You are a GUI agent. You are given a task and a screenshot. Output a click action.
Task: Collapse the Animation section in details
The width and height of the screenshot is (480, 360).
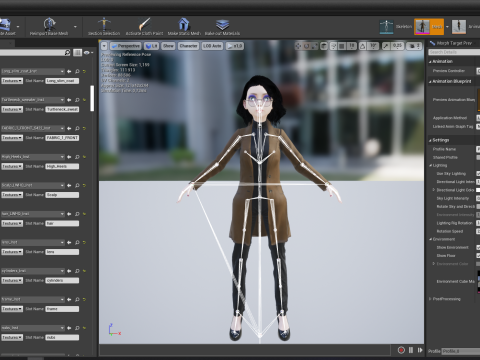coord(430,62)
